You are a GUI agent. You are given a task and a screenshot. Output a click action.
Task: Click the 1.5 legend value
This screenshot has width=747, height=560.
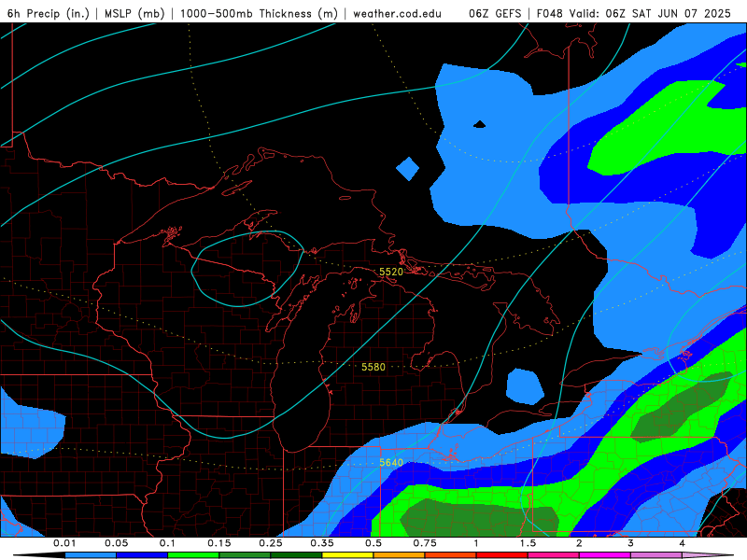(x=528, y=543)
